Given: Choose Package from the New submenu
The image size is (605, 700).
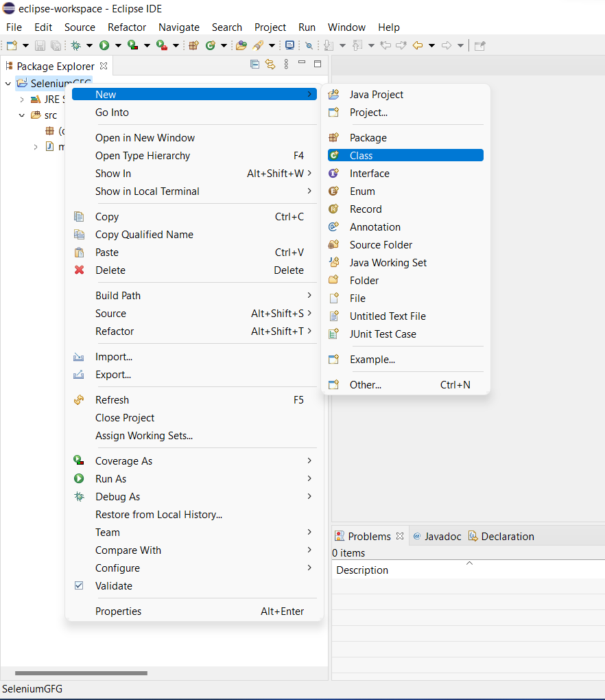Looking at the screenshot, I should click(405, 137).
